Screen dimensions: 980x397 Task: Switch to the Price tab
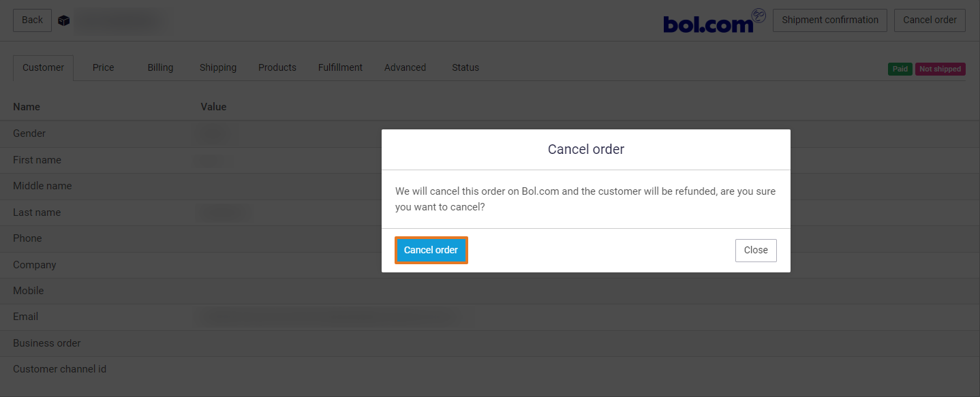[103, 67]
